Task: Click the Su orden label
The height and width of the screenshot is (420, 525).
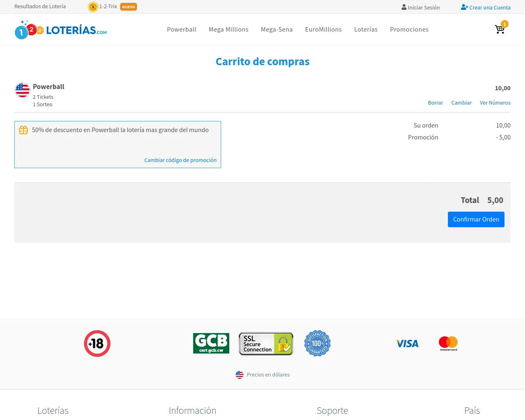Action: [426, 126]
